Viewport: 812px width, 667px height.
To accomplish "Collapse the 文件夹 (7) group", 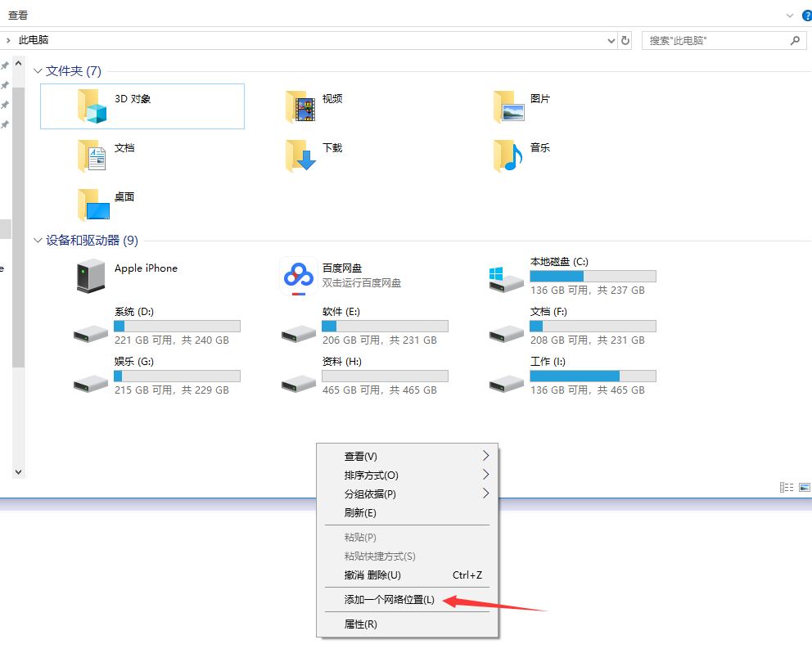I will [38, 71].
